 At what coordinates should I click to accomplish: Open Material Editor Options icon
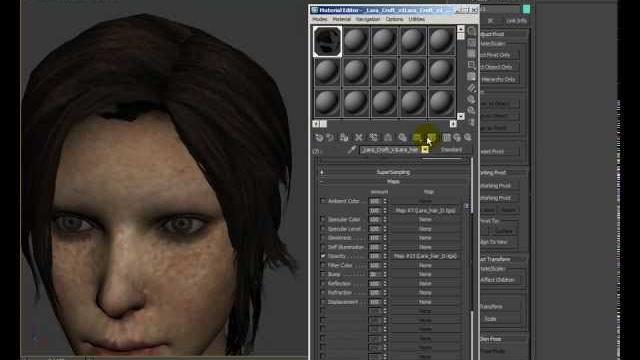[471, 100]
